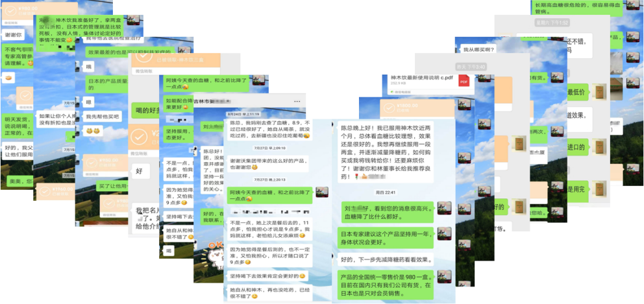Tap avatar beside 神木饮准备好了 message

pos(133,20)
